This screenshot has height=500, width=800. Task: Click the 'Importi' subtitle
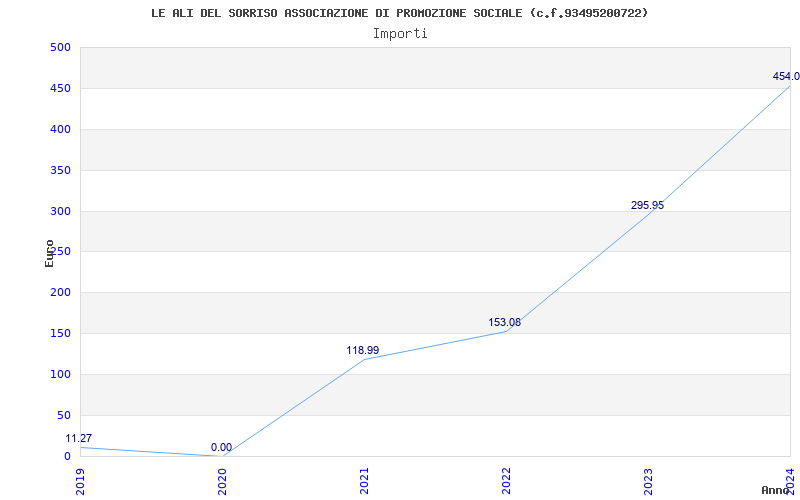[x=400, y=34]
